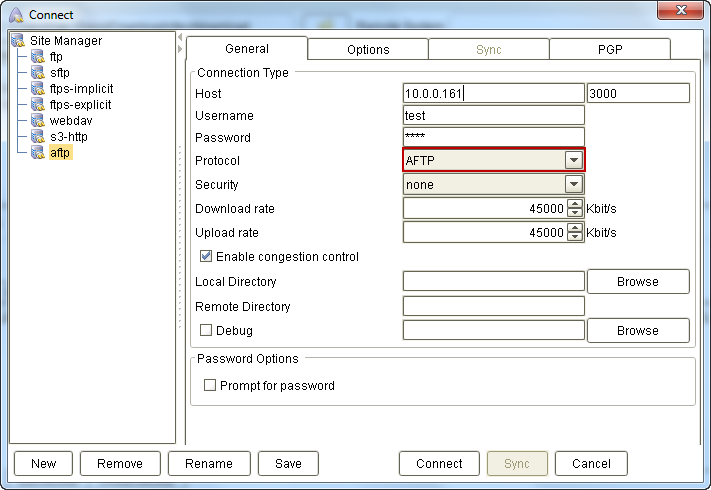The height and width of the screenshot is (490, 711).
Task: Click the ftps-explicit site icon
Action: tap(39, 105)
